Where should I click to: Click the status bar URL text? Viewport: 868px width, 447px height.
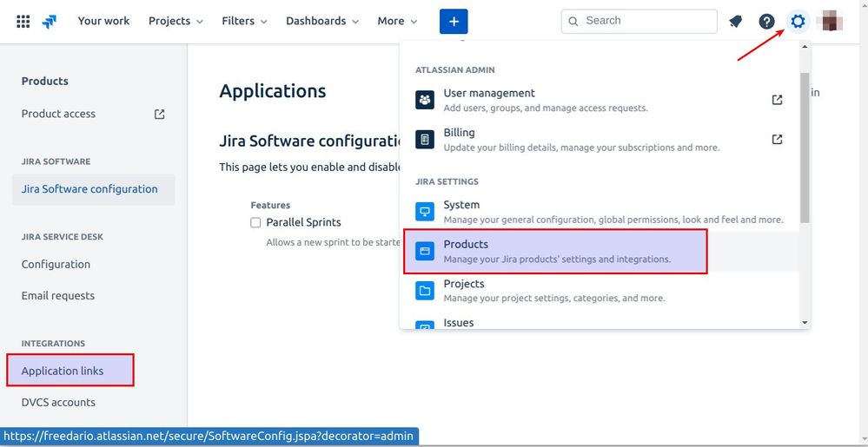207,436
